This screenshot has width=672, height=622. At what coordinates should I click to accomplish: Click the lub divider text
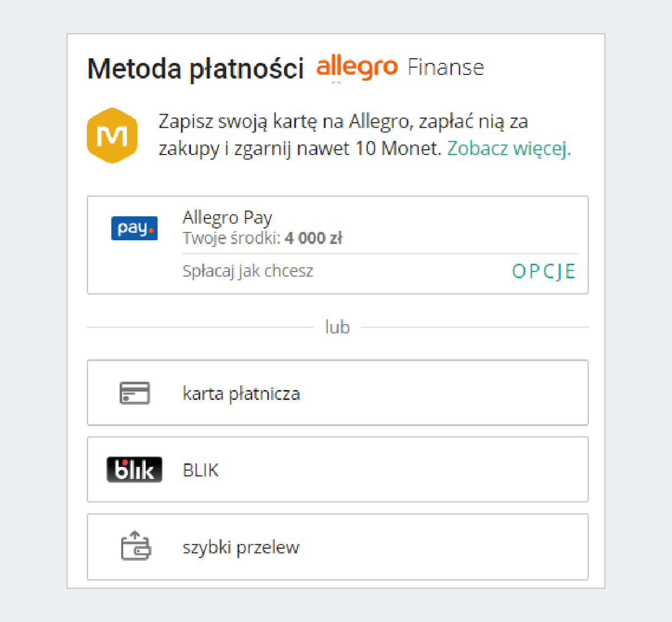pyautogui.click(x=337, y=327)
